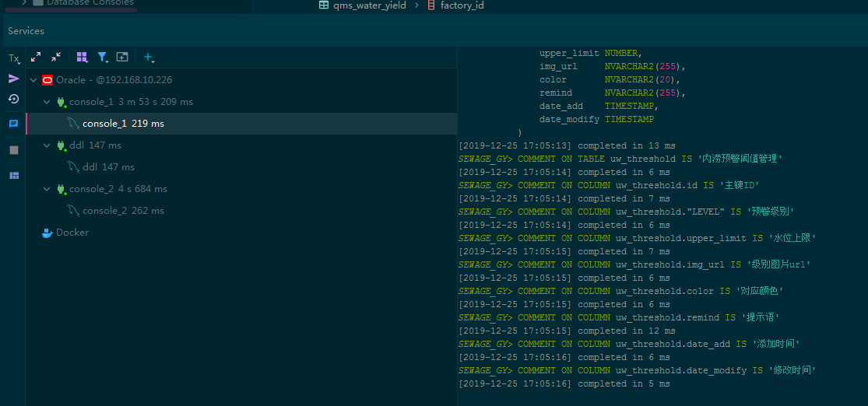868x406 pixels.
Task: Click the COMMENT line for uw_threshold.date_add
Action: tap(629, 344)
